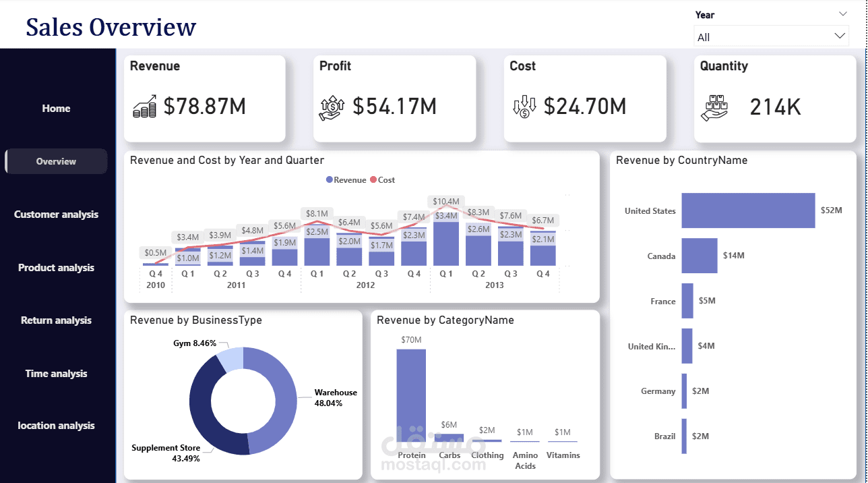Switch to Time analysis page
The height and width of the screenshot is (483, 868).
(56, 374)
